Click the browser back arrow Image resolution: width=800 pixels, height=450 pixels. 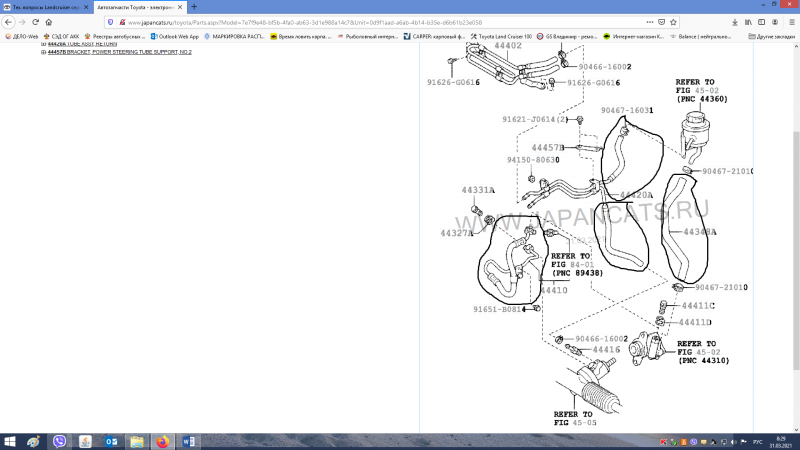coord(8,21)
